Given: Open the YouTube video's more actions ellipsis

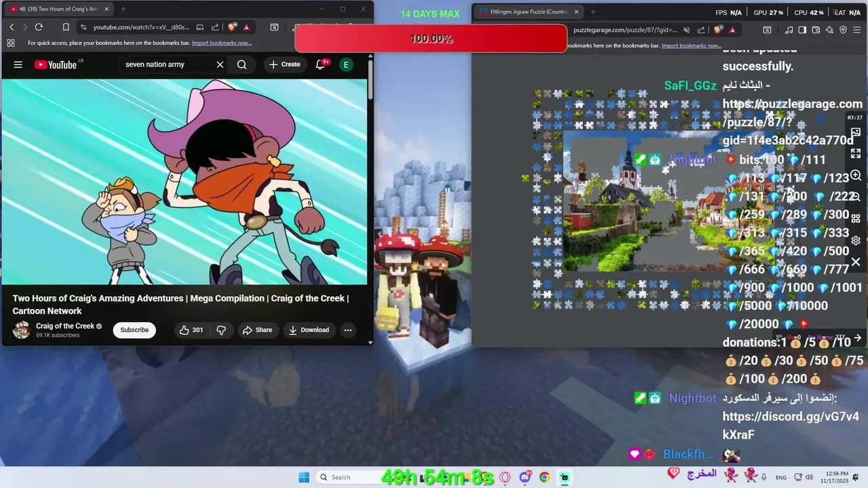Looking at the screenshot, I should point(348,330).
